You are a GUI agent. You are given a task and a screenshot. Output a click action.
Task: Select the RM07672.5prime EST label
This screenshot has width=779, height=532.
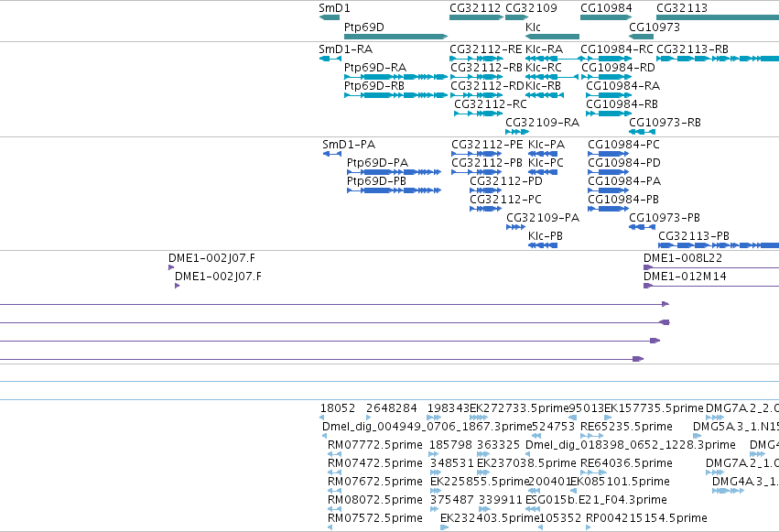click(x=375, y=482)
